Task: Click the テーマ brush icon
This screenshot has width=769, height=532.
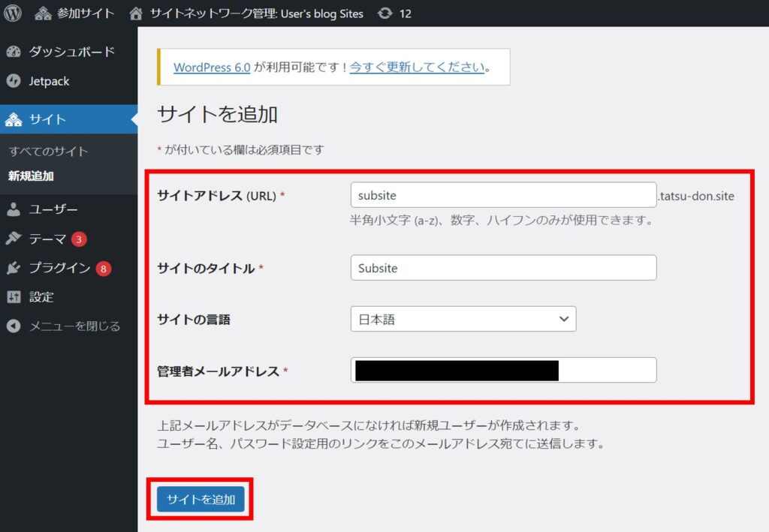Action: [14, 239]
